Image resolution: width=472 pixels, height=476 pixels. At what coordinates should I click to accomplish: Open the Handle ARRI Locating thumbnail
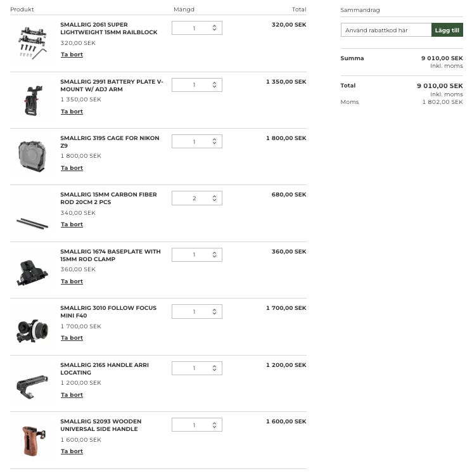pos(32,384)
